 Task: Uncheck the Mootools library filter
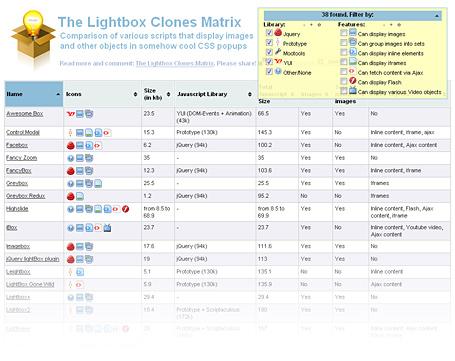point(269,52)
